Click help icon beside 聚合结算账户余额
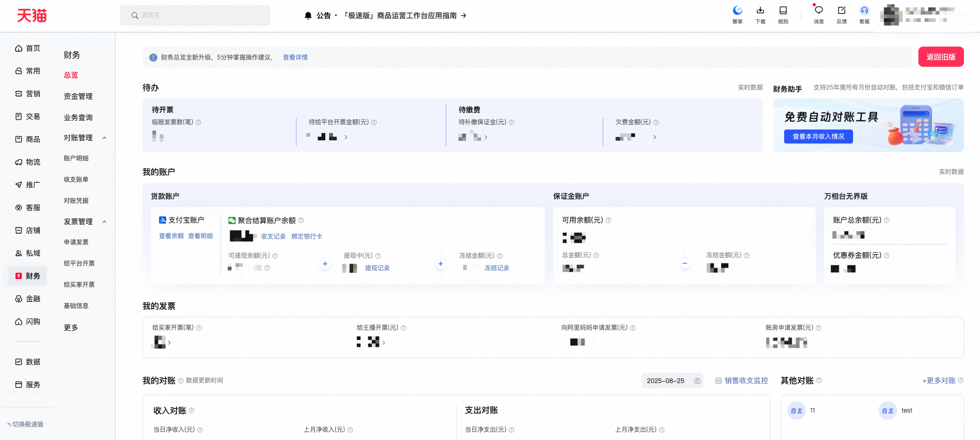Image resolution: width=980 pixels, height=440 pixels. (x=301, y=221)
